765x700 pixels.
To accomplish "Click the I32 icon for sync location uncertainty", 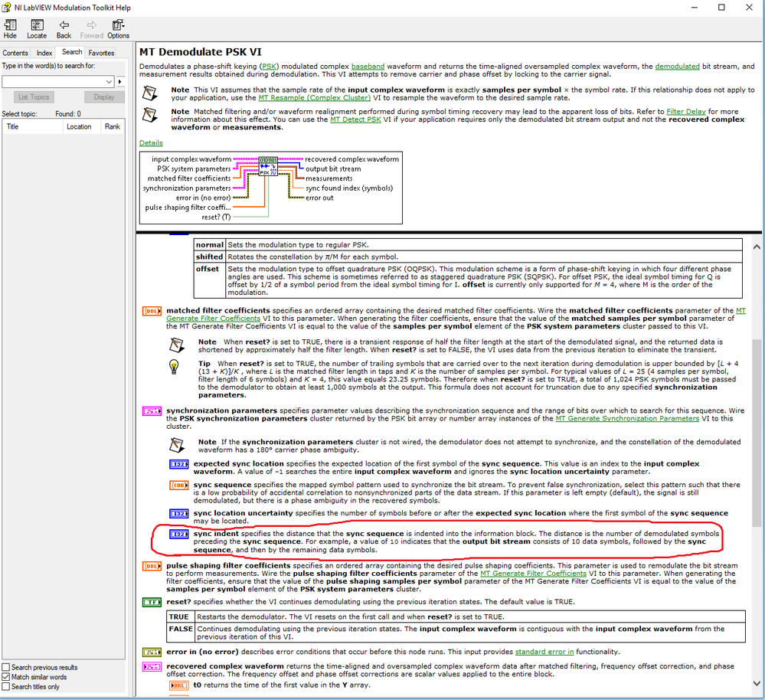I will [179, 514].
